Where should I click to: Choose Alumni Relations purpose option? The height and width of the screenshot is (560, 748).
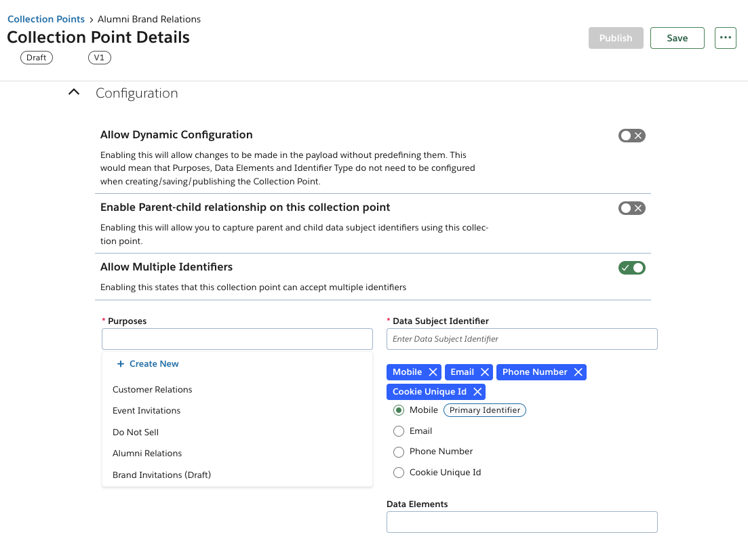click(x=237, y=453)
